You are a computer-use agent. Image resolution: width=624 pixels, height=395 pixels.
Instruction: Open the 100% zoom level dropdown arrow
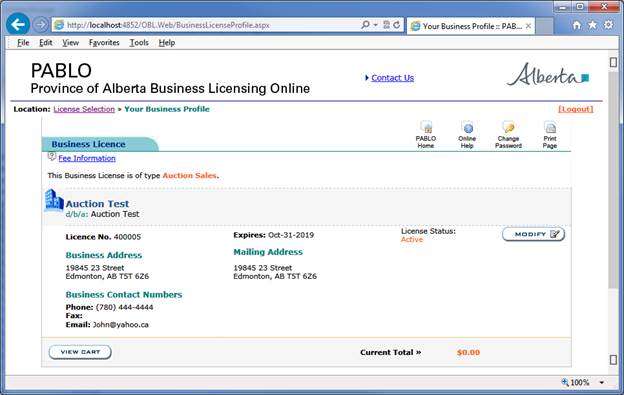602,383
